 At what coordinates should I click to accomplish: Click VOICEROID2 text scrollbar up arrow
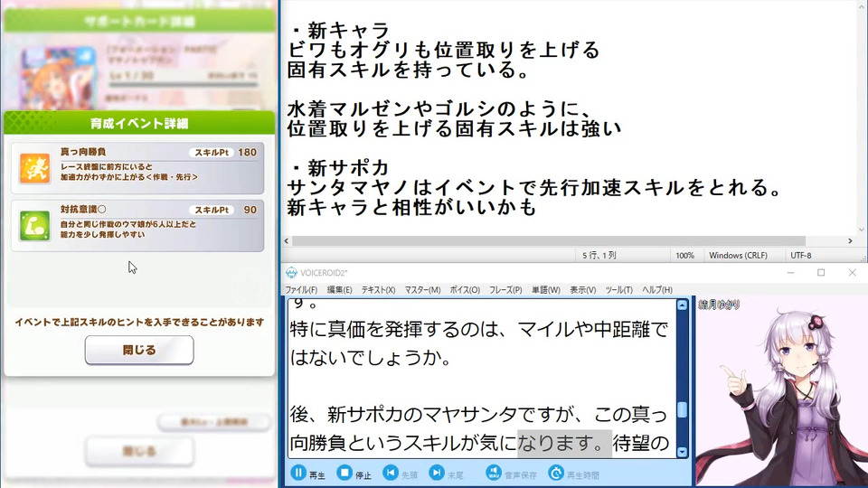682,305
